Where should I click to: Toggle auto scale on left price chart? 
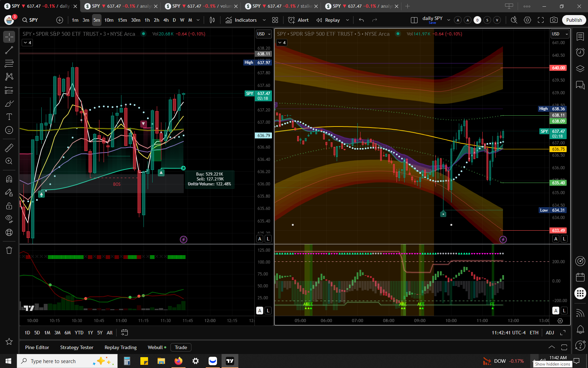[x=260, y=239]
